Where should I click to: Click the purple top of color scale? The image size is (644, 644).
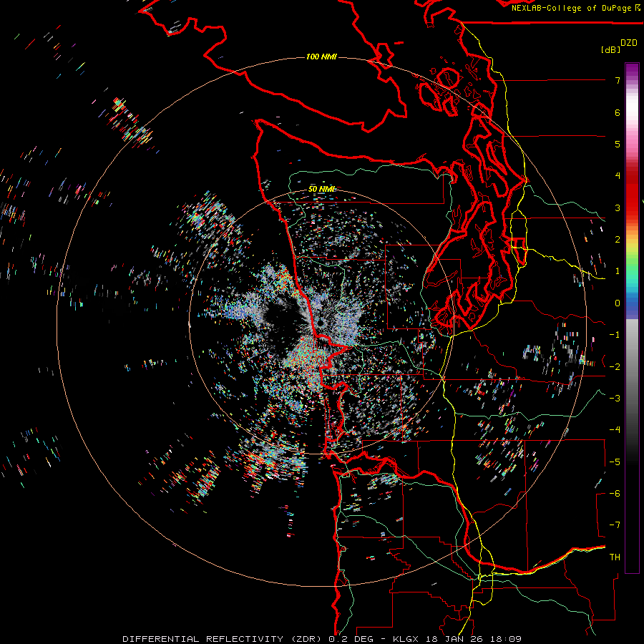pos(632,69)
